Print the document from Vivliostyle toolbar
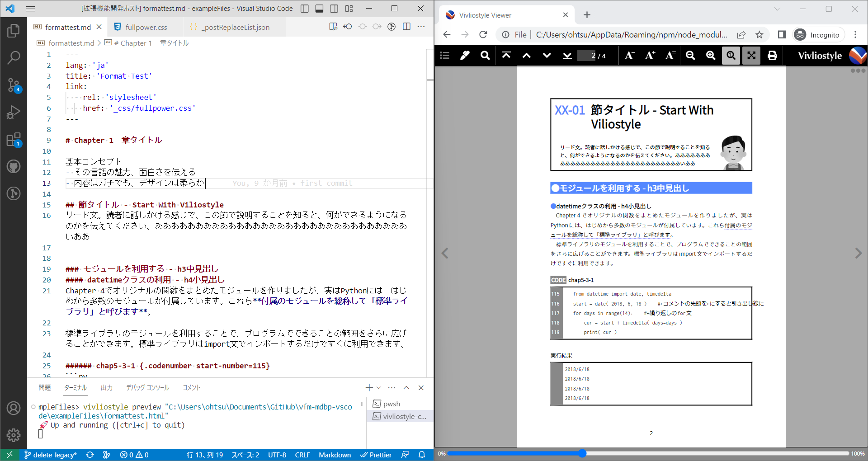 click(772, 55)
